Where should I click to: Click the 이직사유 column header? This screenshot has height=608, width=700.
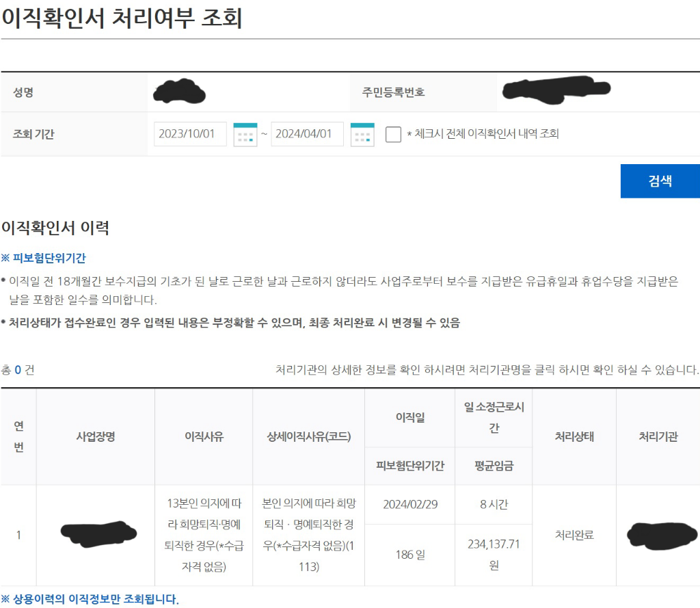204,437
